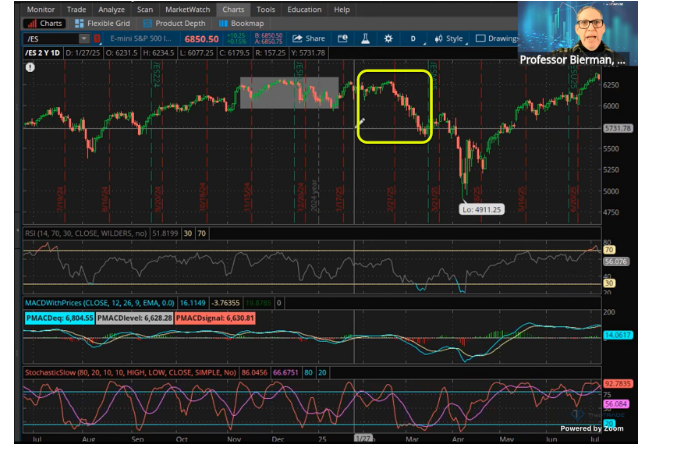The height and width of the screenshot is (451, 681).
Task: Expand the Style menu
Action: tap(450, 39)
